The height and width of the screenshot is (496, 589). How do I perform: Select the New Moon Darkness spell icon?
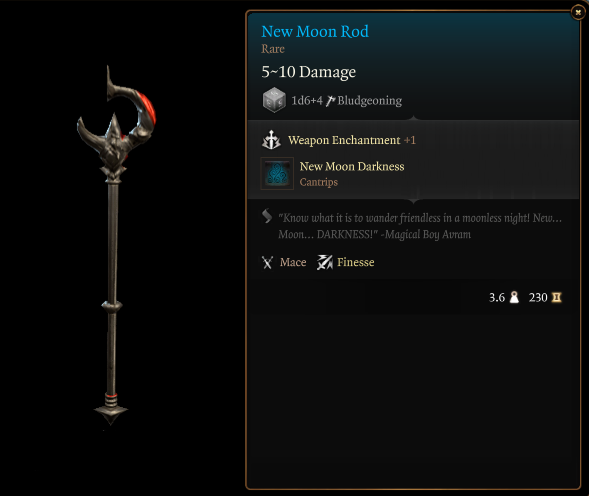coord(277,173)
